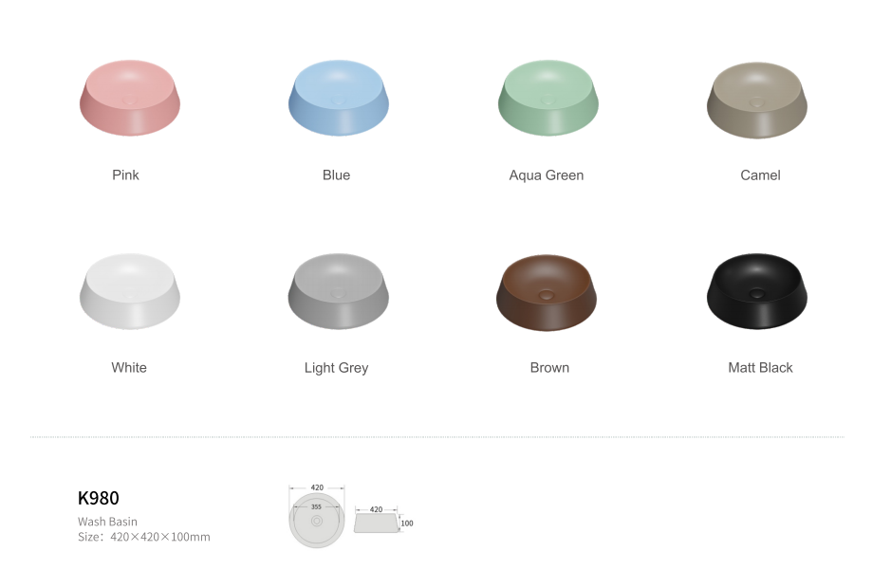Select the Brown wash basin image

tap(547, 293)
